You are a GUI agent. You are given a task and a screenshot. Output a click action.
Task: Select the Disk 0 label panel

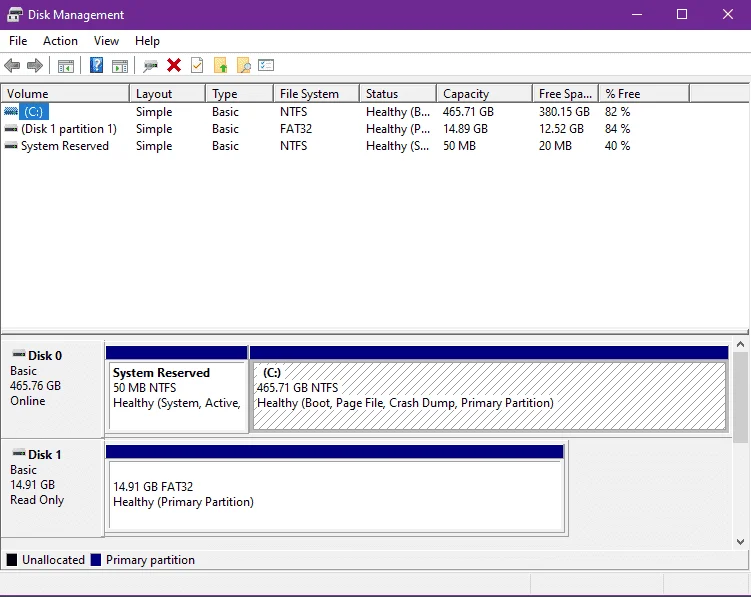point(52,389)
